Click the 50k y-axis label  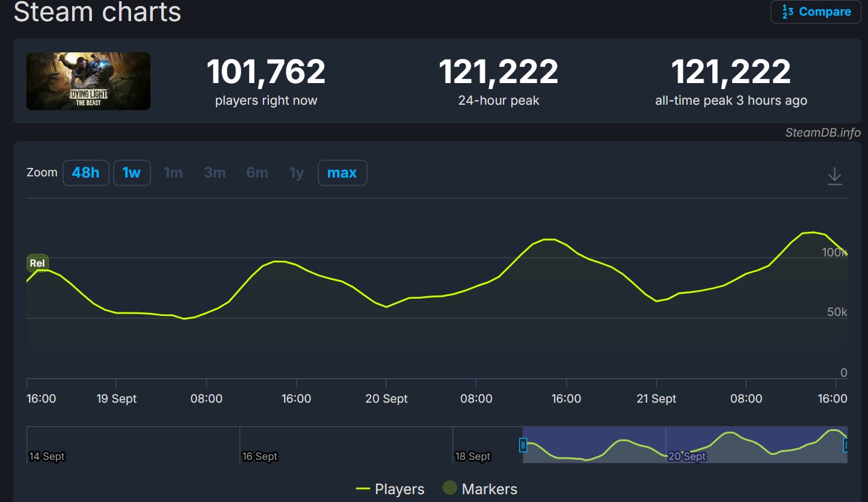[x=837, y=312]
